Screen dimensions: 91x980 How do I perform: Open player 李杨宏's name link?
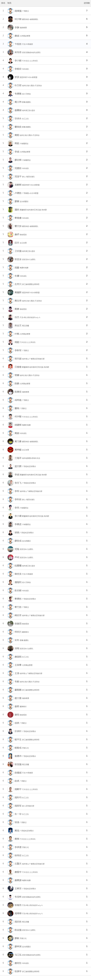tap(18, 69)
